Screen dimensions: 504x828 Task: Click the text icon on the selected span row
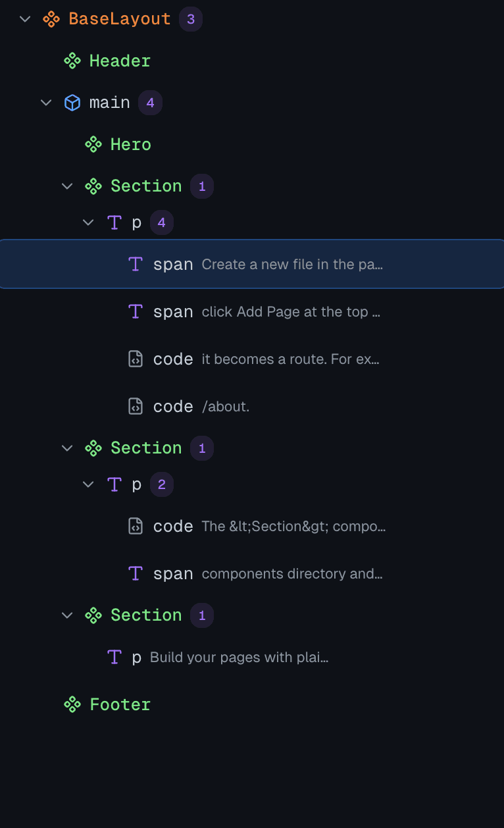point(136,264)
